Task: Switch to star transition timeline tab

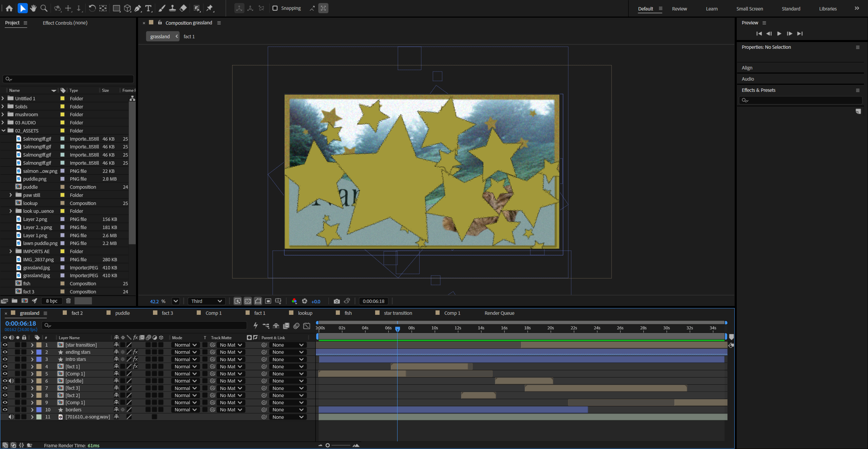Action: pyautogui.click(x=398, y=313)
